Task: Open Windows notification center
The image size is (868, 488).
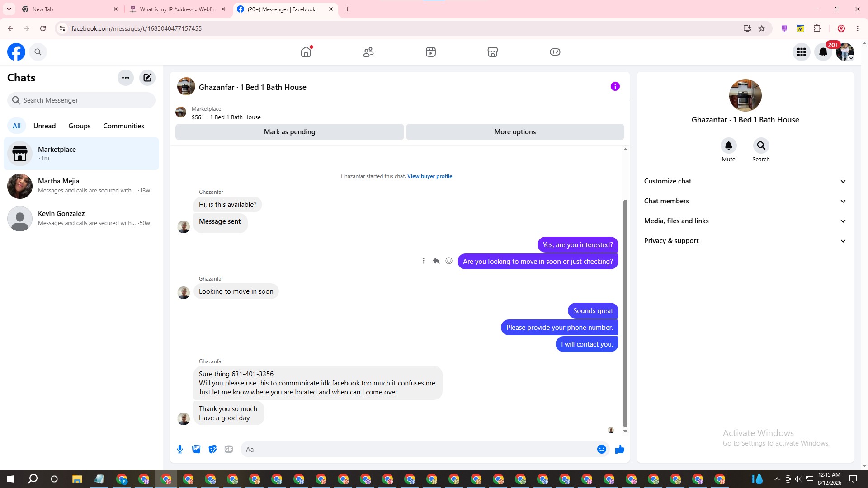Action: (853, 479)
